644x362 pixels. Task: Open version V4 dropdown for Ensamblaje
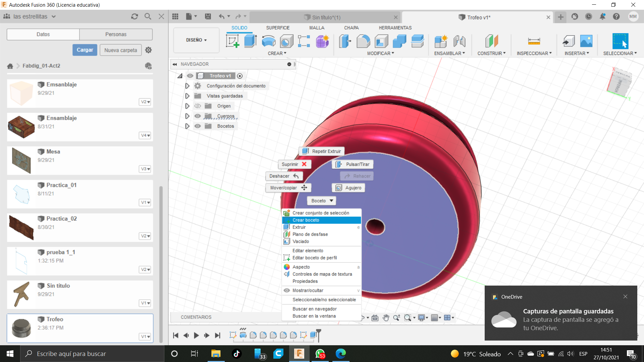[x=145, y=135]
